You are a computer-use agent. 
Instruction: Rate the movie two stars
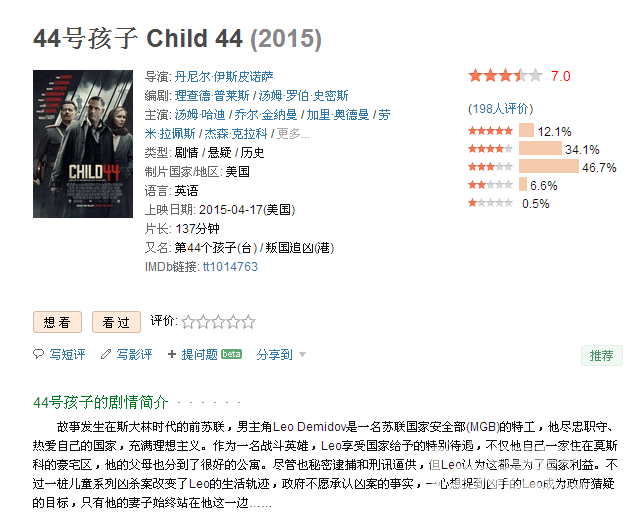(203, 322)
